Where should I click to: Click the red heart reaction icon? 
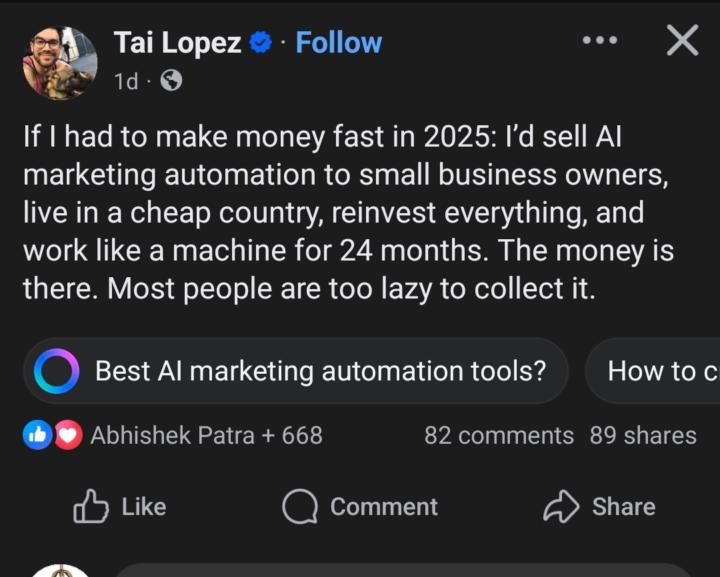(67, 435)
